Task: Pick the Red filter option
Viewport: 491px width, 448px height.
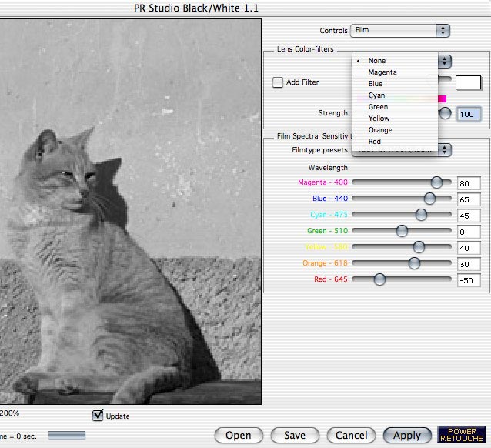Action: (375, 142)
